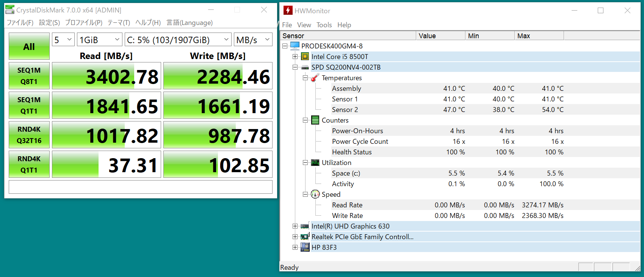The height and width of the screenshot is (277, 644).
Task: Expand the Realtek PCIe GbE node
Action: pyautogui.click(x=295, y=237)
